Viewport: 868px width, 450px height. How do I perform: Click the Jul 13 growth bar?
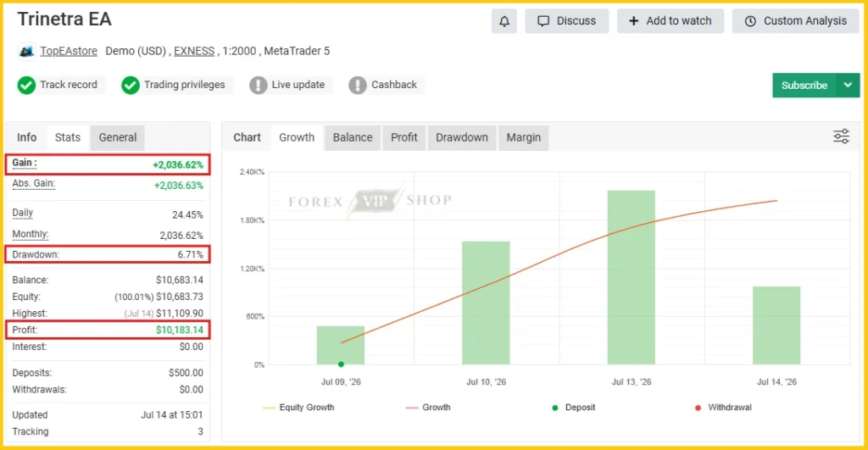(631, 277)
